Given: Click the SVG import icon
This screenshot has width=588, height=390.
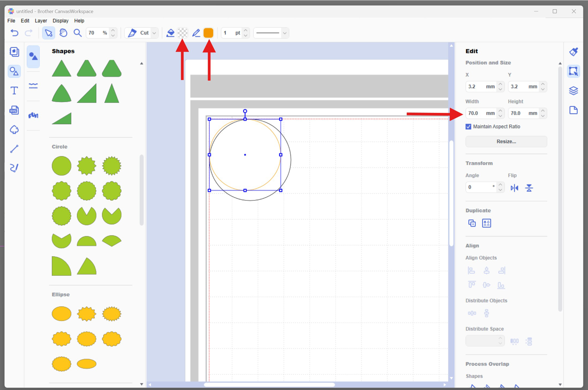Looking at the screenshot, I should pyautogui.click(x=14, y=110).
